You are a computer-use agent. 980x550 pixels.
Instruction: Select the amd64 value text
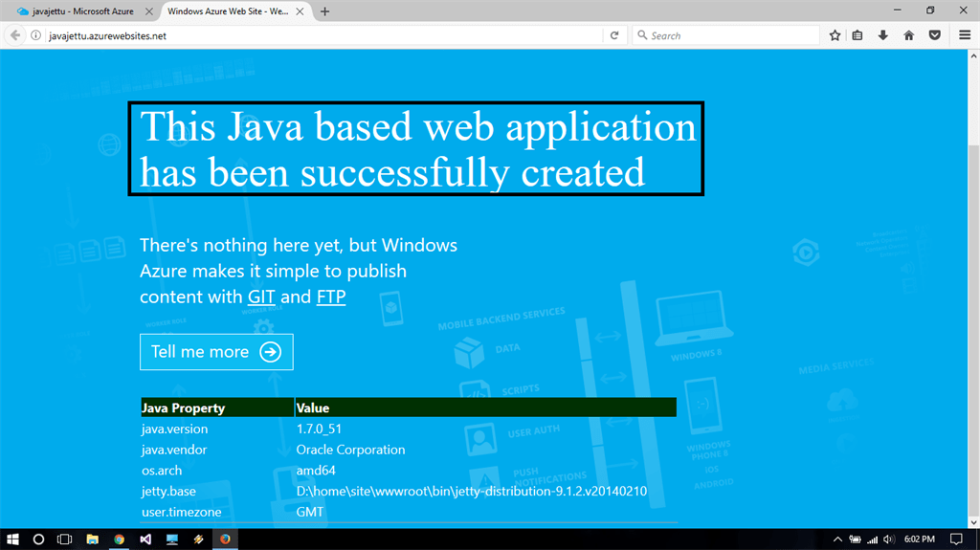[316, 470]
